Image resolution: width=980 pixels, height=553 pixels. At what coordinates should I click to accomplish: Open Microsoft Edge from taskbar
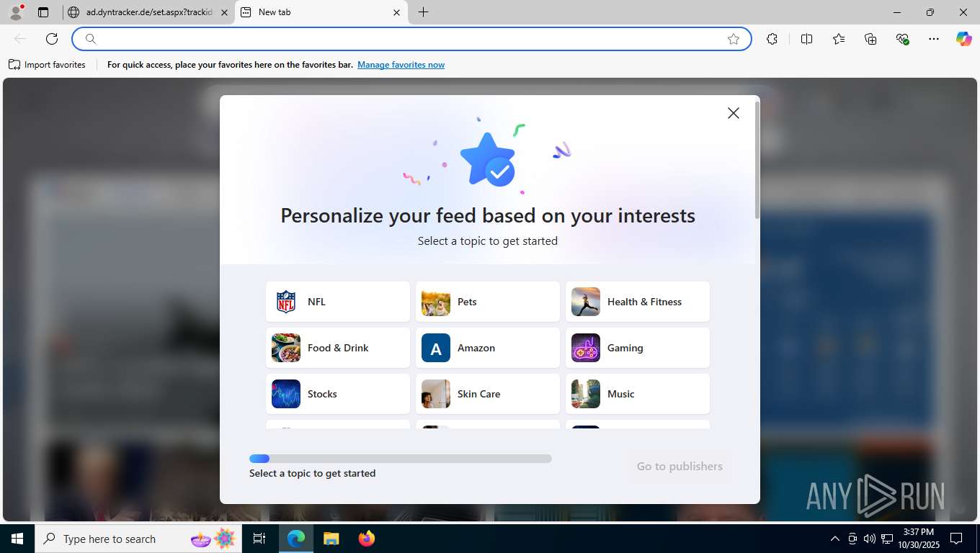[x=296, y=539]
